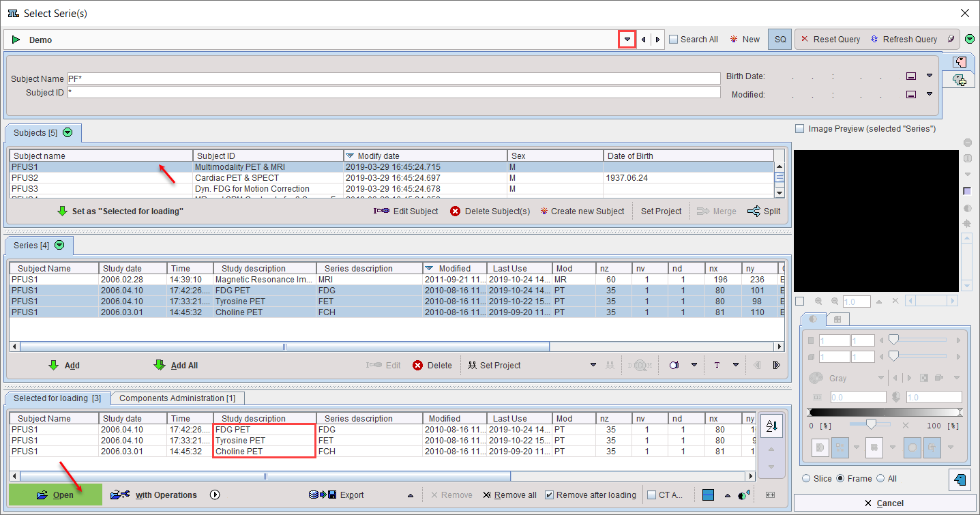Click the T text icon in Series toolbar

[x=717, y=365]
